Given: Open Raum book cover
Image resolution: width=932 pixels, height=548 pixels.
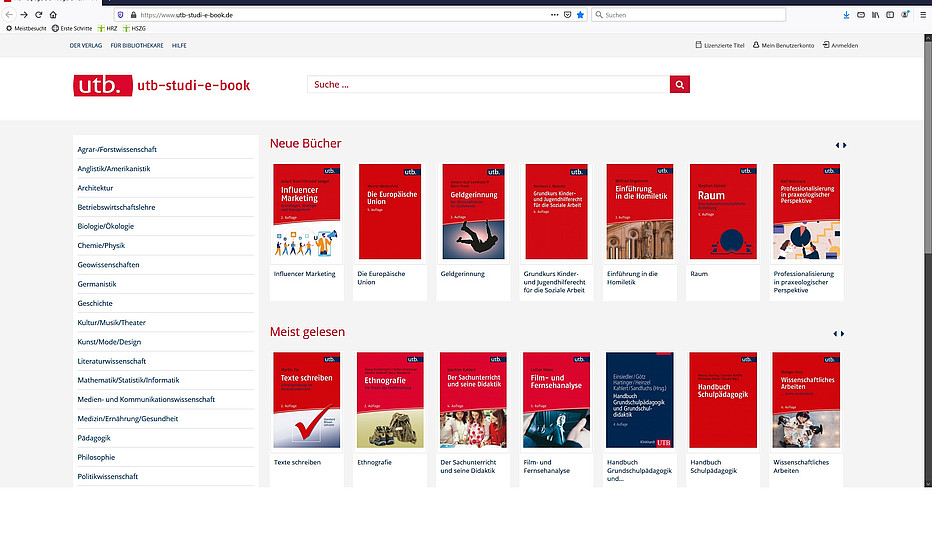Looking at the screenshot, I should 723,212.
